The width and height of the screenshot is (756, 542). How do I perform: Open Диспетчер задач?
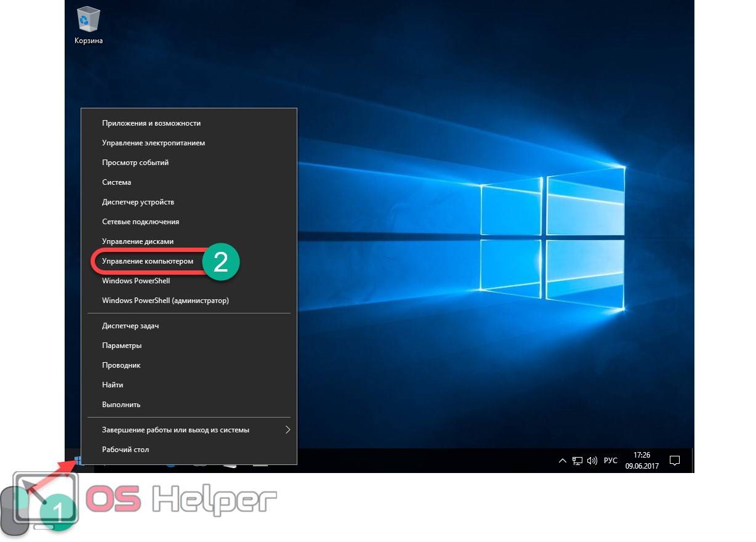pos(190,326)
